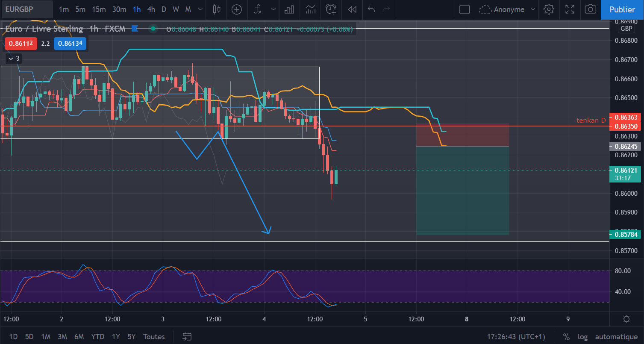The width and height of the screenshot is (644, 344).
Task: Click the red 0.86112 sell price button
Action: coord(21,43)
